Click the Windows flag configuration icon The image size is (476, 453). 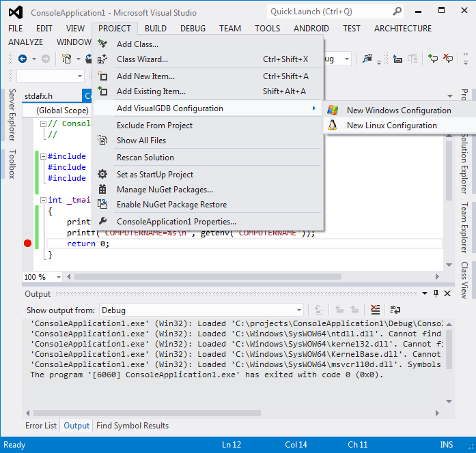coord(333,110)
